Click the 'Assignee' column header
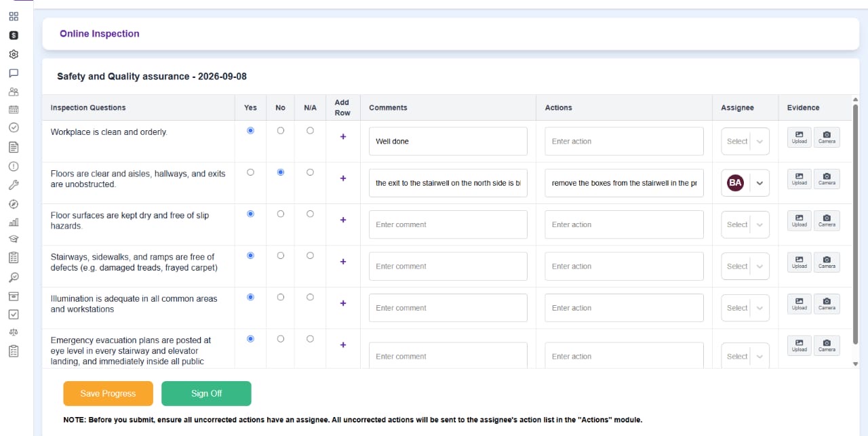Viewport: 868px width, 436px height. click(x=737, y=108)
